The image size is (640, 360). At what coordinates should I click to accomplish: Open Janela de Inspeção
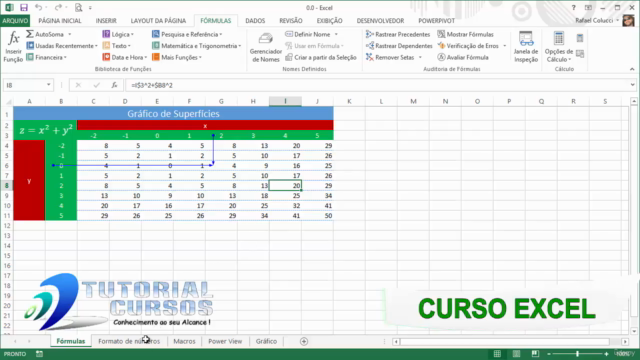click(x=526, y=47)
